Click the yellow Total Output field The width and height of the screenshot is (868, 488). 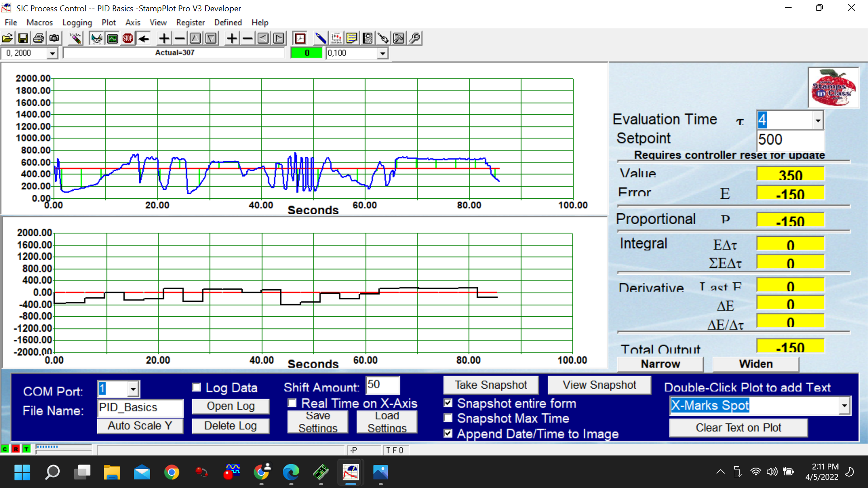click(x=790, y=346)
